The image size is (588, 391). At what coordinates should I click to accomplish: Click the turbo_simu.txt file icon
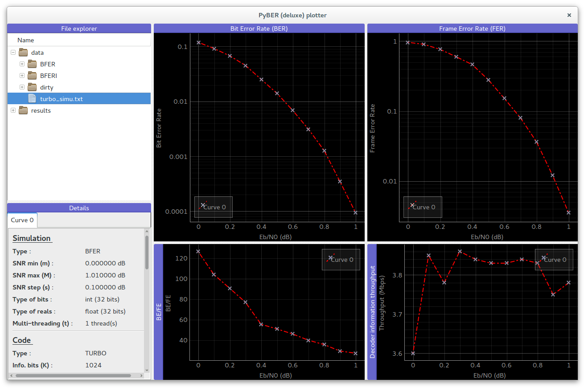click(32, 99)
